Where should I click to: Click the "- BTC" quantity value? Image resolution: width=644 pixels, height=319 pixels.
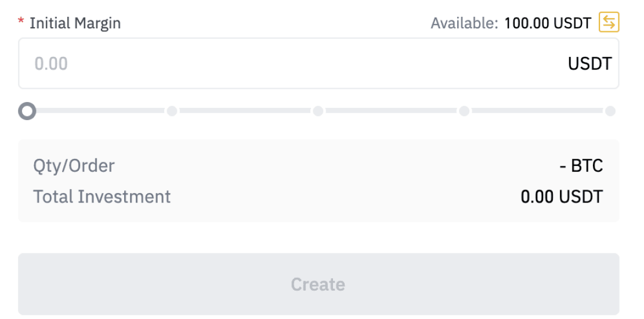[x=581, y=166]
